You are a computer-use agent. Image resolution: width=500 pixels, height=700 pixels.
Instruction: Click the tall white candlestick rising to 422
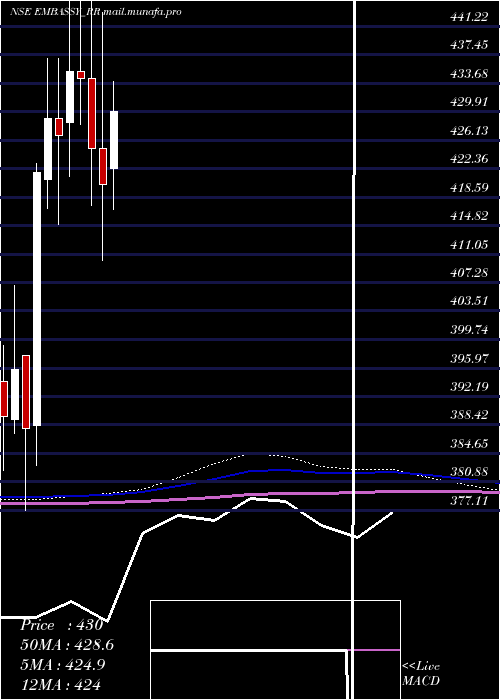coord(37,299)
